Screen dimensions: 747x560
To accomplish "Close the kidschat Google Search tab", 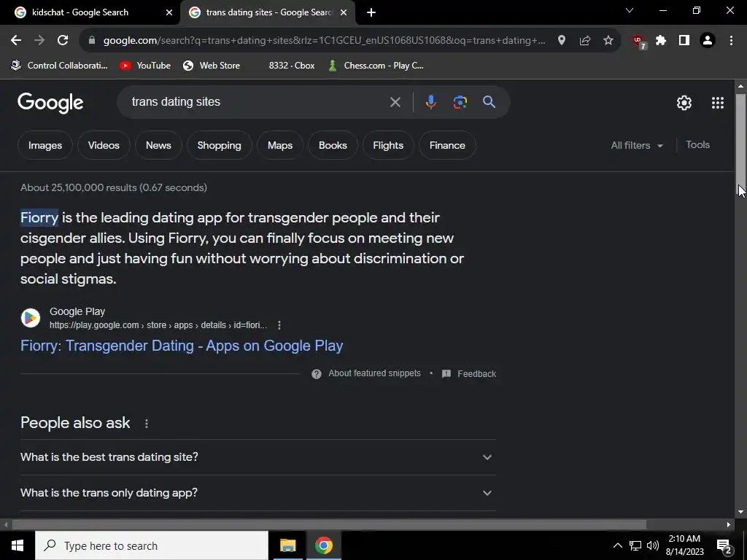I will [x=169, y=13].
